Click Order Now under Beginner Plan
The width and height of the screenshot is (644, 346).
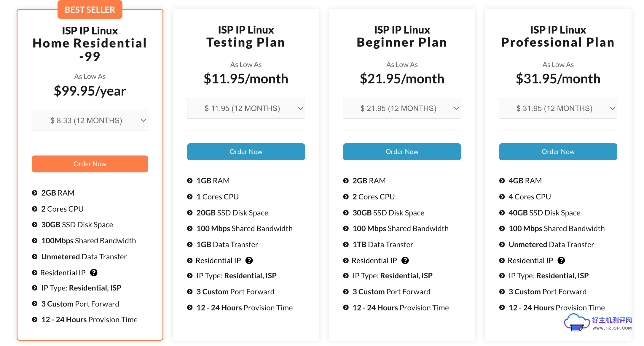(402, 152)
